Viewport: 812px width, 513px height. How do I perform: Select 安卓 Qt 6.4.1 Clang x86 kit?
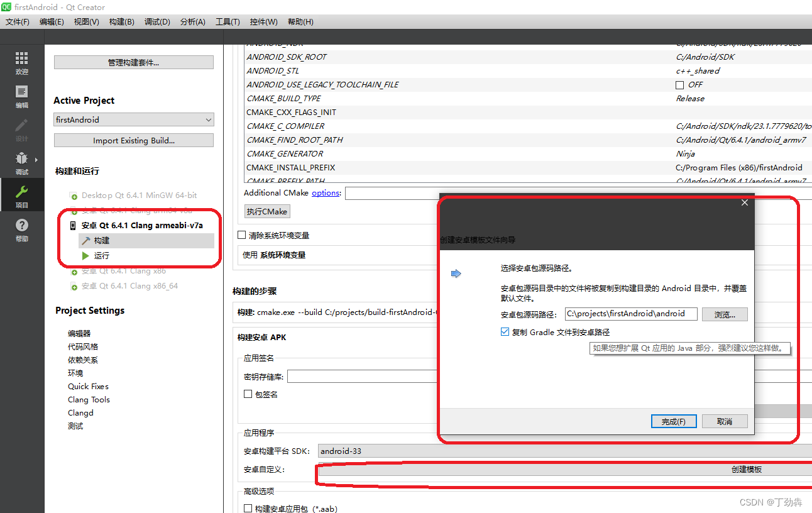click(x=124, y=271)
